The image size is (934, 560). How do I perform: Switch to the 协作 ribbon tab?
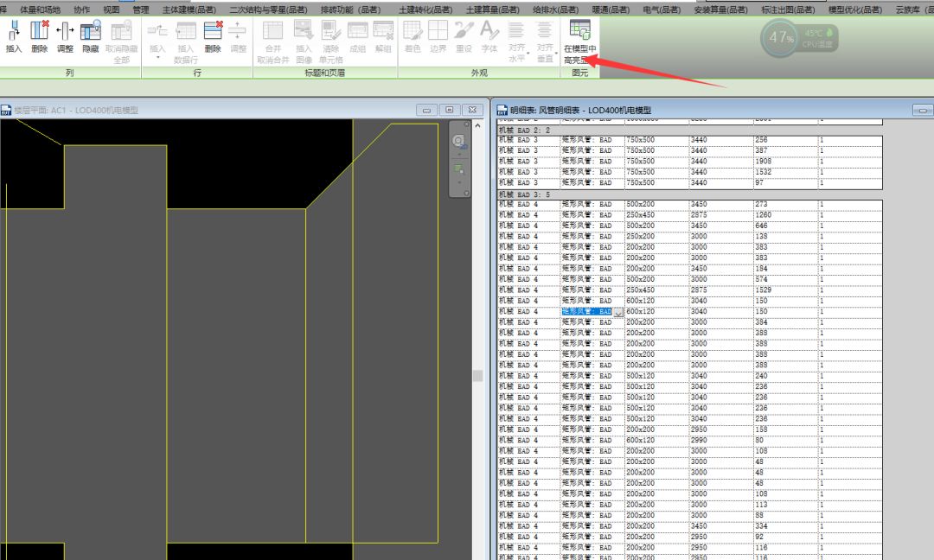(81, 10)
